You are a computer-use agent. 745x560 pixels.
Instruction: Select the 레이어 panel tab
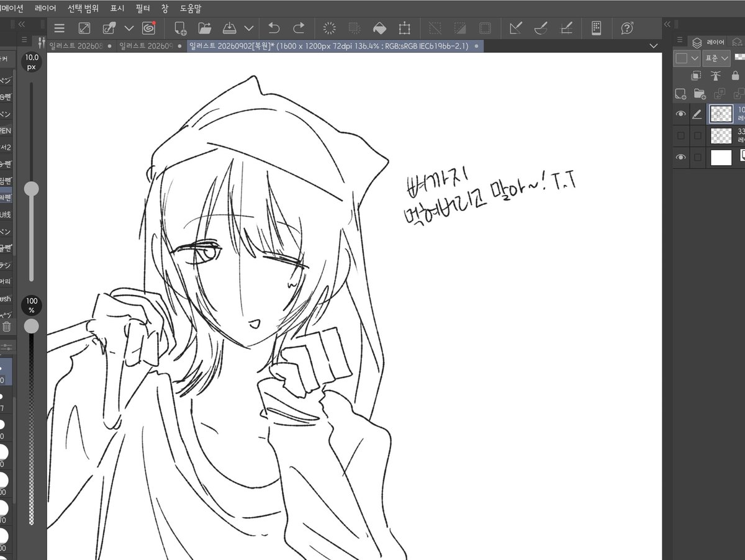point(709,42)
